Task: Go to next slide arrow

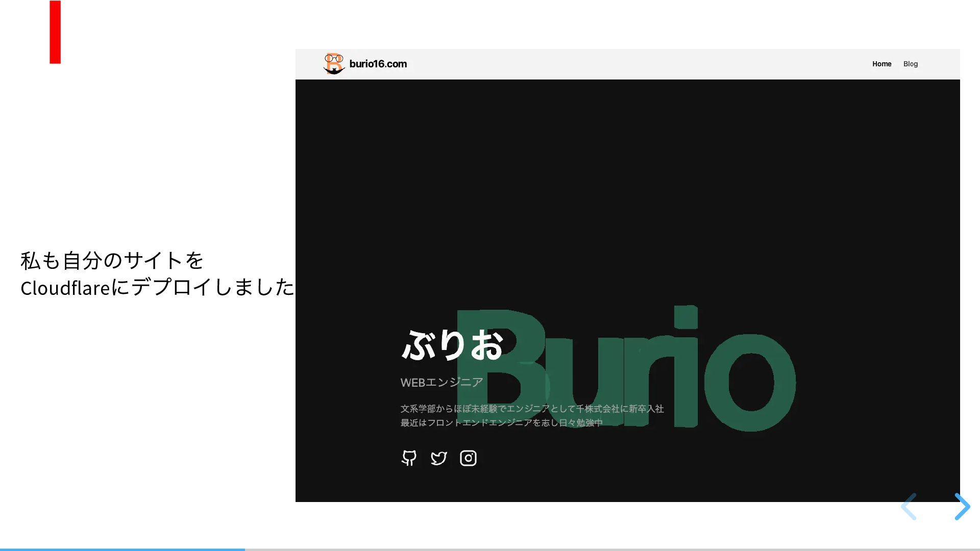Action: coord(962,507)
